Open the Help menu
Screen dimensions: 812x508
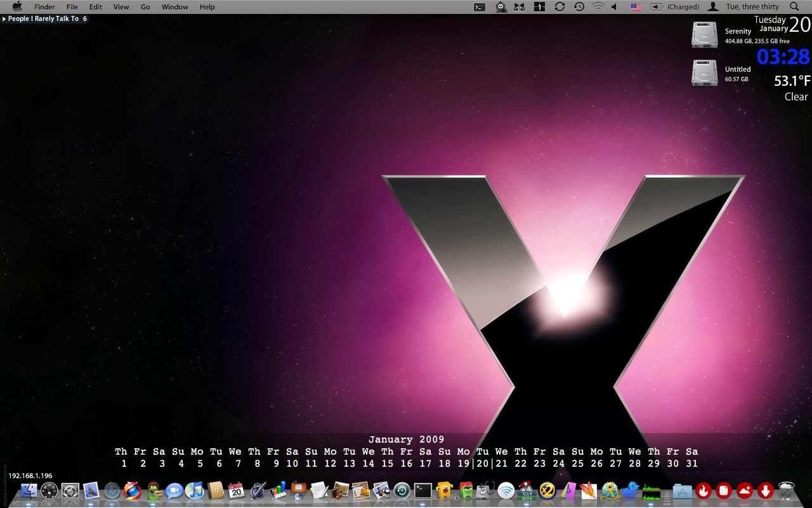click(207, 7)
